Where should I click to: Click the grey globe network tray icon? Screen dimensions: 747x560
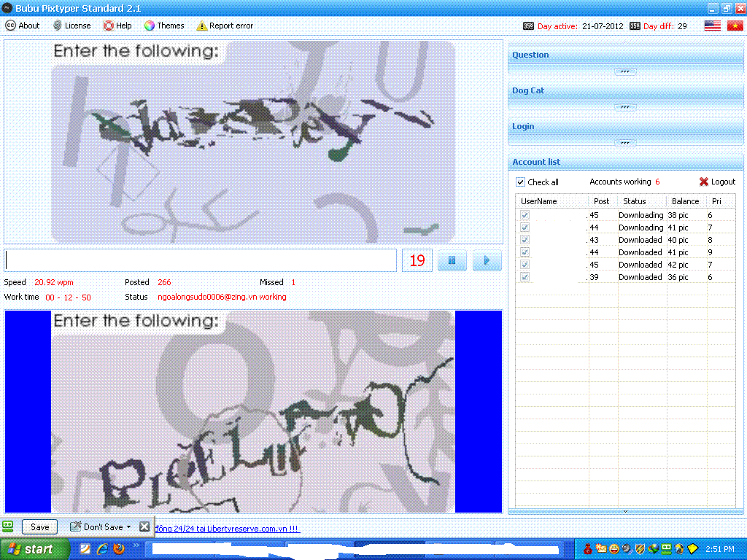coord(627,549)
